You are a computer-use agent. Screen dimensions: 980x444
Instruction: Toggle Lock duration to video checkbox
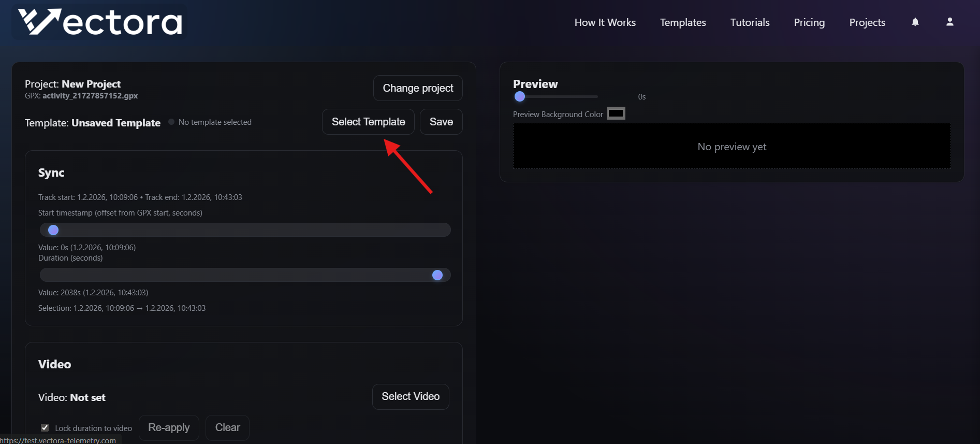45,428
